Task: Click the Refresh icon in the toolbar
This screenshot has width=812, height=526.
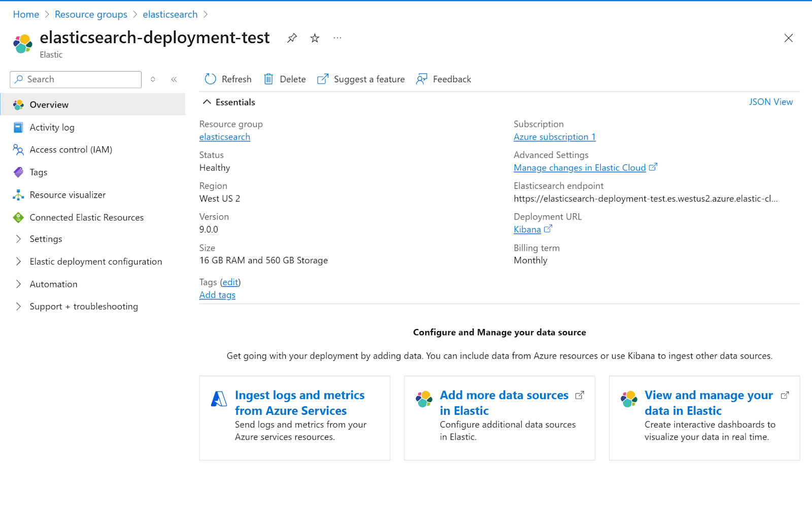Action: [211, 79]
